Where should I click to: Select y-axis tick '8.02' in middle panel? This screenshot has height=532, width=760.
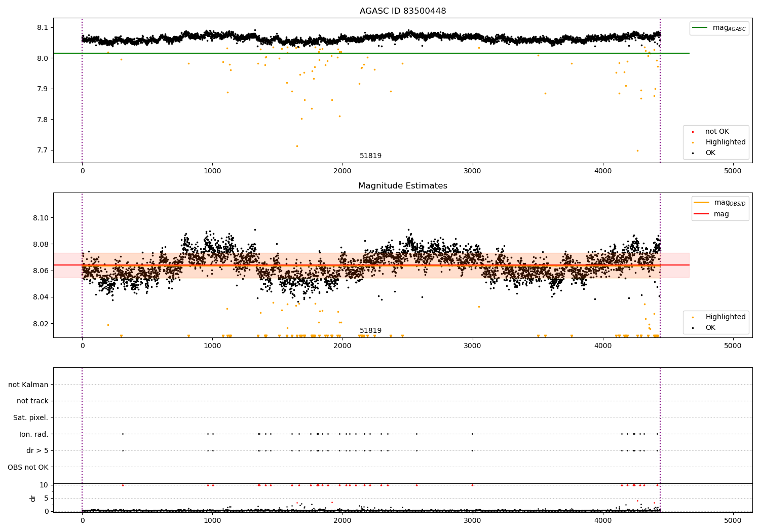tap(41, 324)
